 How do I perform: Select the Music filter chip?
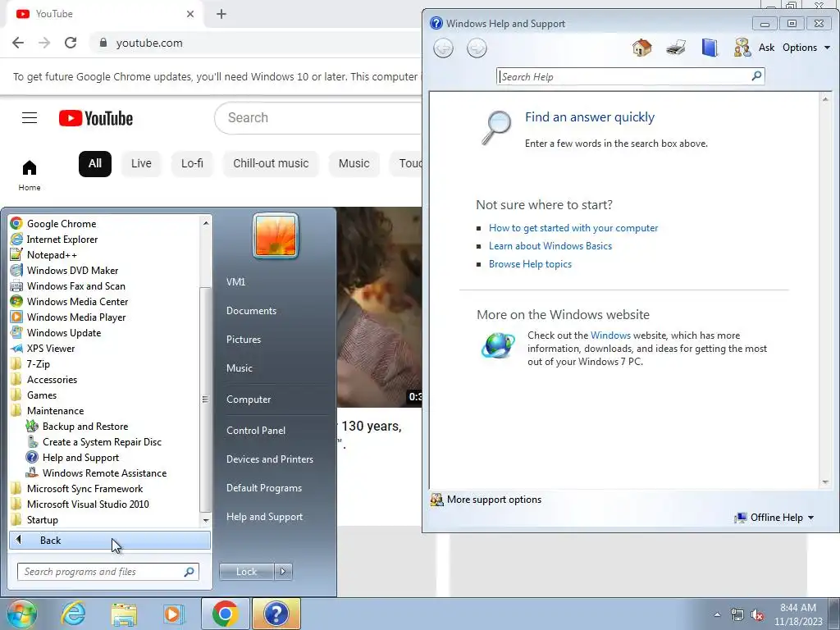tap(354, 163)
